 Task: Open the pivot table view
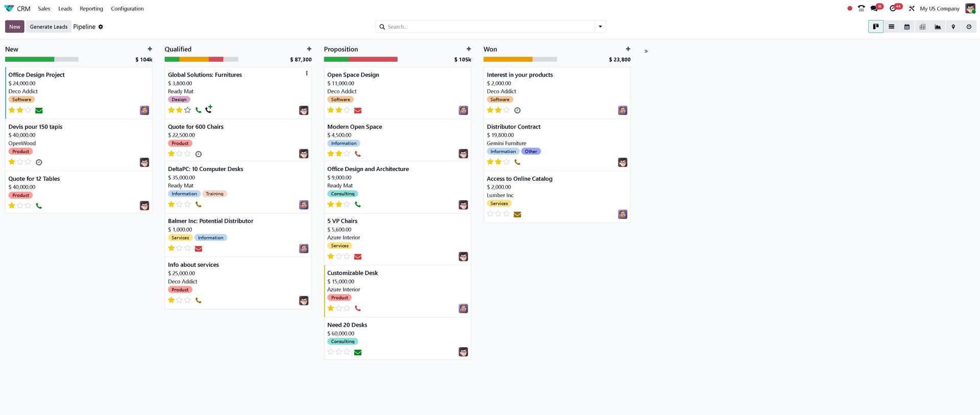coord(922,27)
